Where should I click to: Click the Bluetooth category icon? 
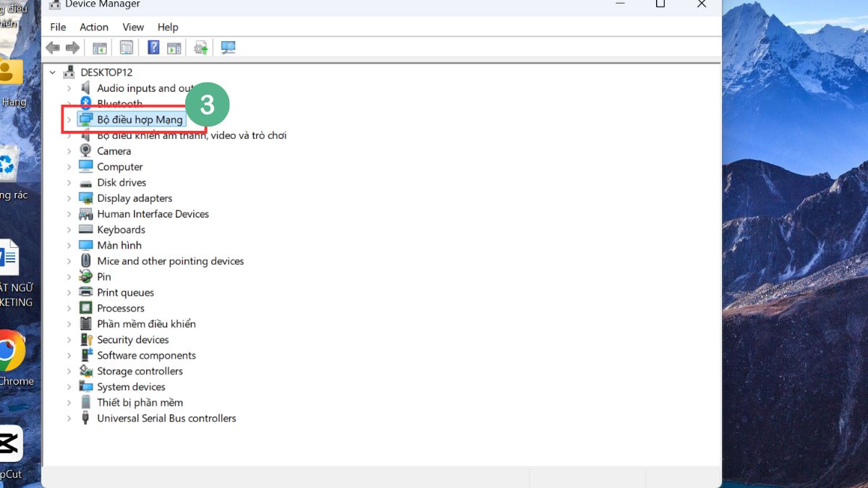click(x=85, y=104)
